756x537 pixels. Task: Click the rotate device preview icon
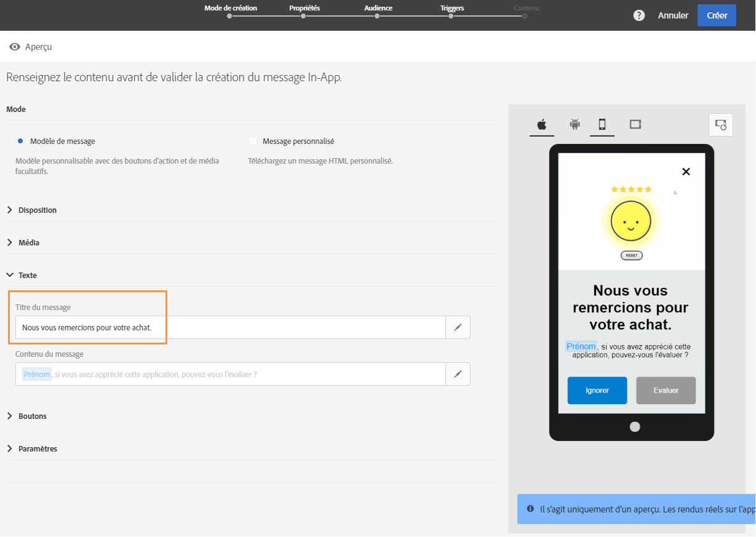coord(720,125)
